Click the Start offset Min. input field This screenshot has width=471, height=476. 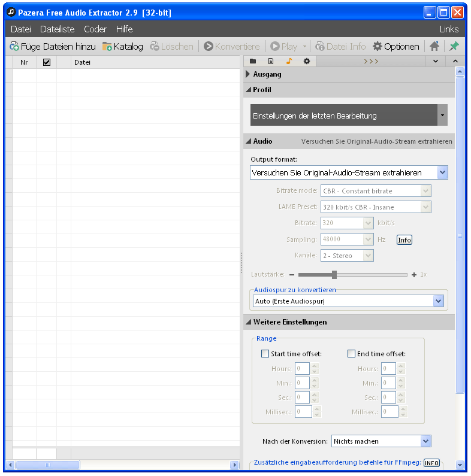coord(302,383)
